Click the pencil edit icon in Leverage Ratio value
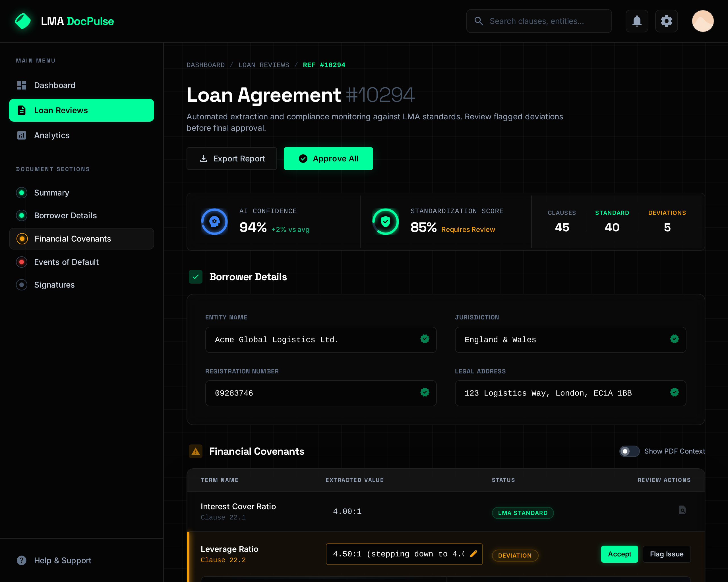This screenshot has width=728, height=582. coord(474,554)
